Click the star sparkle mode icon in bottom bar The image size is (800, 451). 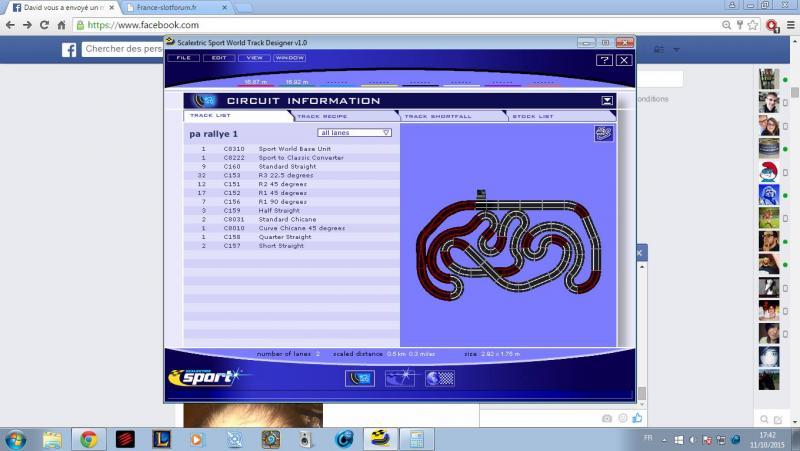coord(399,378)
